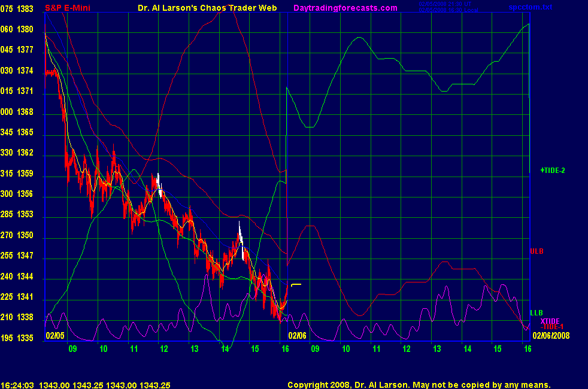Click the green +TIDE-2 legend label
The width and height of the screenshot is (588, 389).
pos(552,171)
